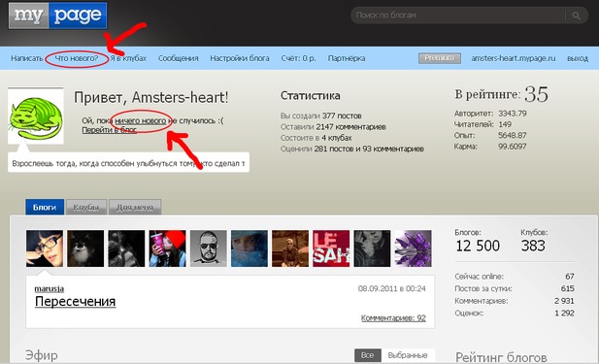Click the rating number 35
This screenshot has height=364, width=599.
(536, 94)
